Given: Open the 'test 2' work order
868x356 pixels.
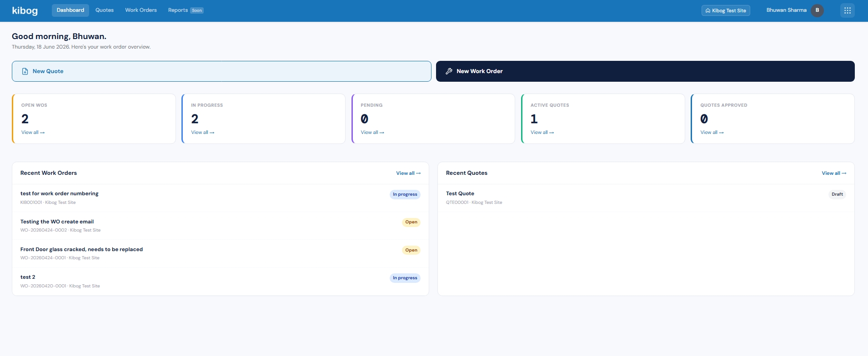Looking at the screenshot, I should click(221, 282).
